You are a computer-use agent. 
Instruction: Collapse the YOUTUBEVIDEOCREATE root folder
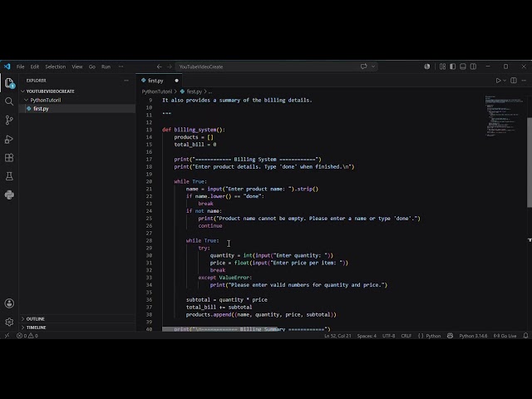click(x=22, y=91)
